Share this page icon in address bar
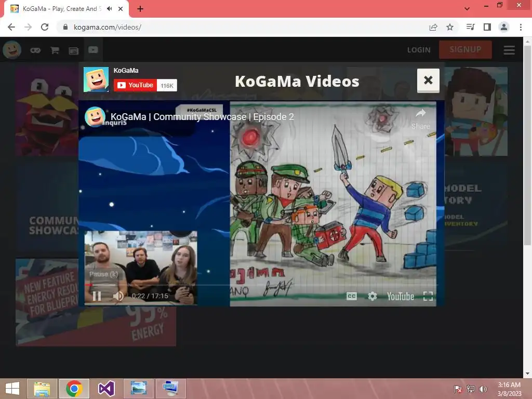Screen dimensions: 532x399 point(433,27)
